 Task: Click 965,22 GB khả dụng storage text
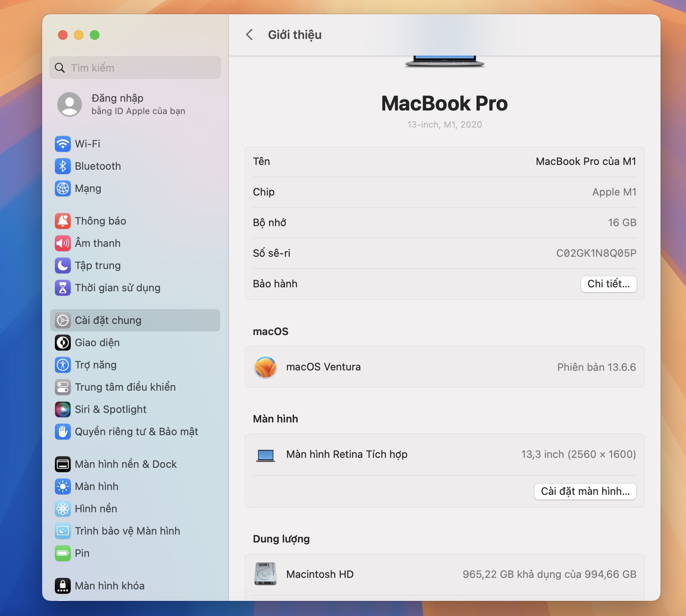point(550,574)
